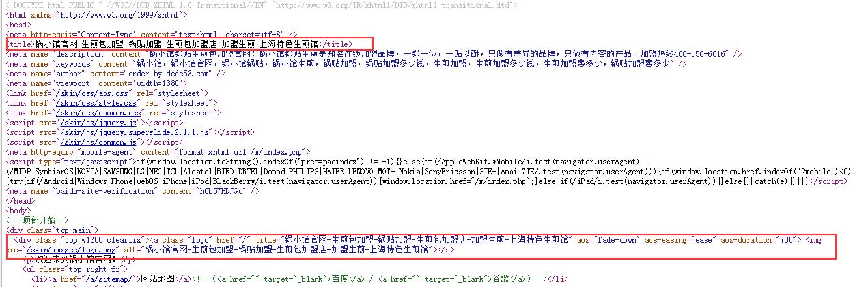The width and height of the screenshot is (868, 287).
Task: Follow the jquery.superslide.2.1.1.js script link
Action: coord(134,132)
